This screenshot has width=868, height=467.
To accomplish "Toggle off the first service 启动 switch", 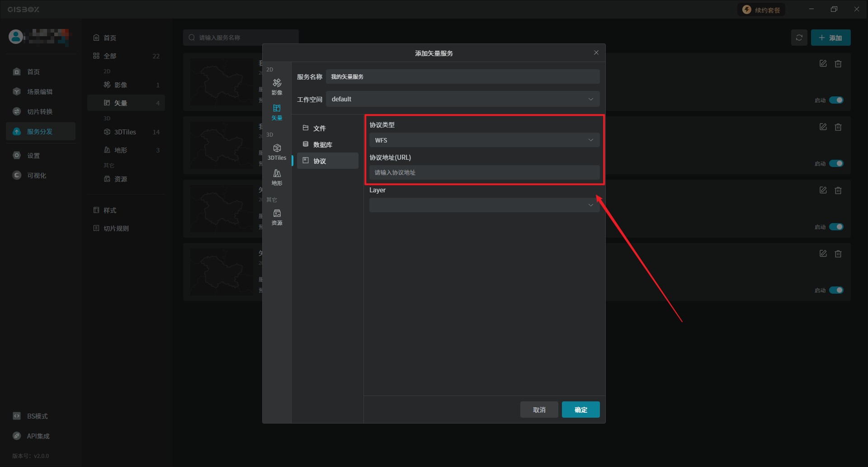I will [836, 100].
